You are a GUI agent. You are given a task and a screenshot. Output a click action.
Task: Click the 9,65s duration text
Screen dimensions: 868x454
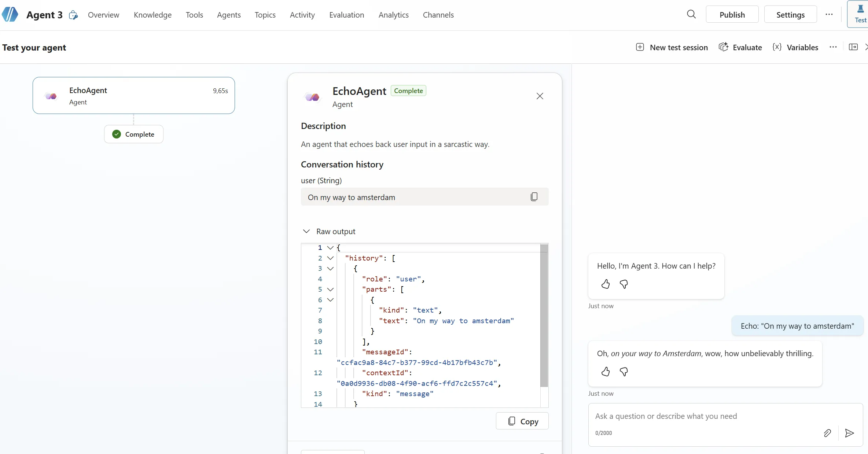coord(220,91)
